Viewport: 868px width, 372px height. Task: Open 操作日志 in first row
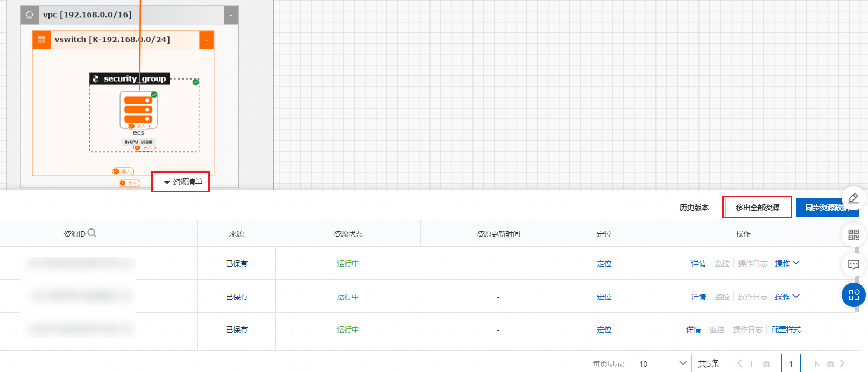pyautogui.click(x=753, y=263)
